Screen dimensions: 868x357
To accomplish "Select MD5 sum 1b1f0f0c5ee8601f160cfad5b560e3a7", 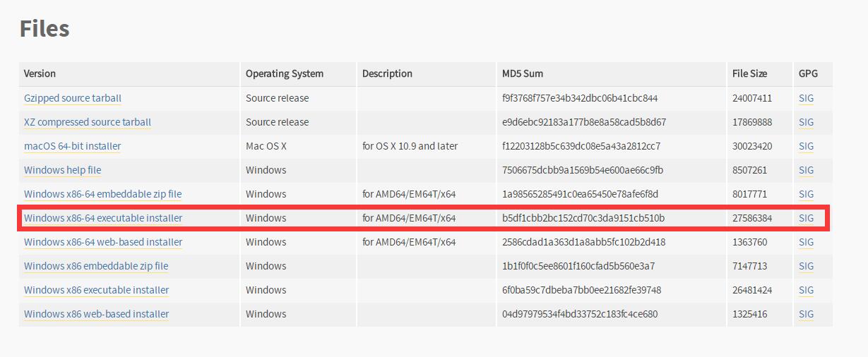I will [578, 266].
